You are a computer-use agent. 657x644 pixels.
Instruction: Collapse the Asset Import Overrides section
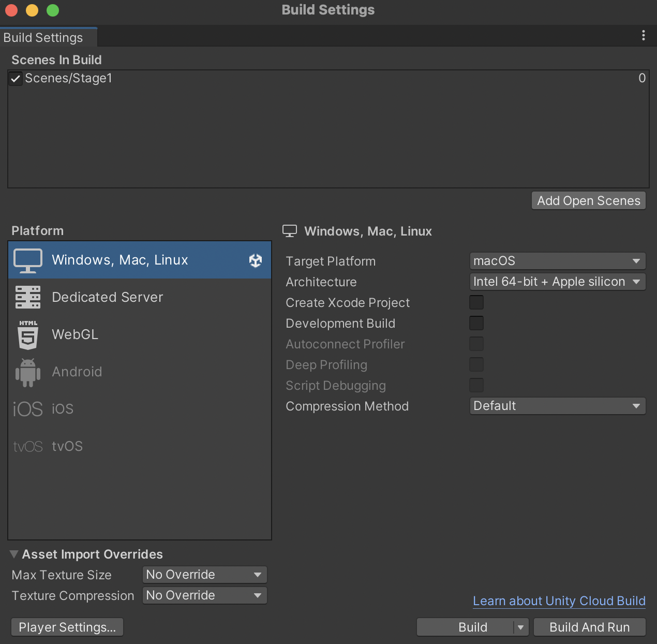(x=14, y=554)
